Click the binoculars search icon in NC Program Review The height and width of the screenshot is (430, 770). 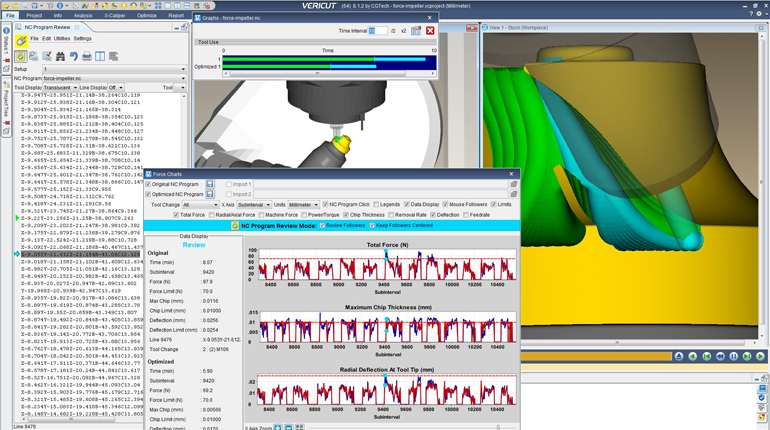(x=61, y=56)
